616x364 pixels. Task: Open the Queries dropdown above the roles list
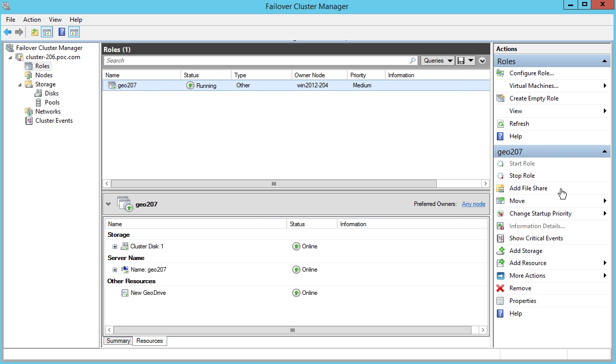click(437, 60)
